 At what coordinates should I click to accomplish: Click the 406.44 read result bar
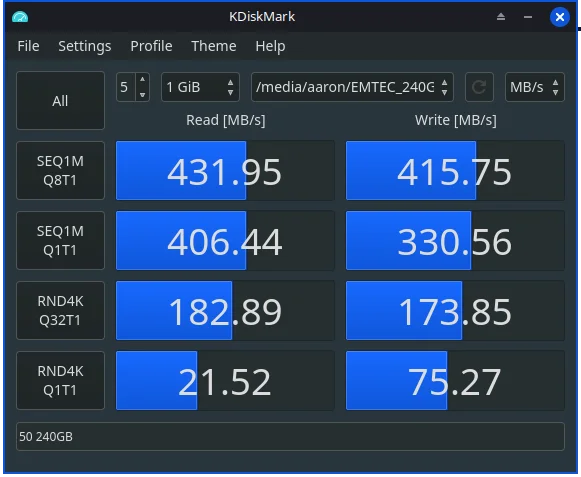(x=225, y=241)
